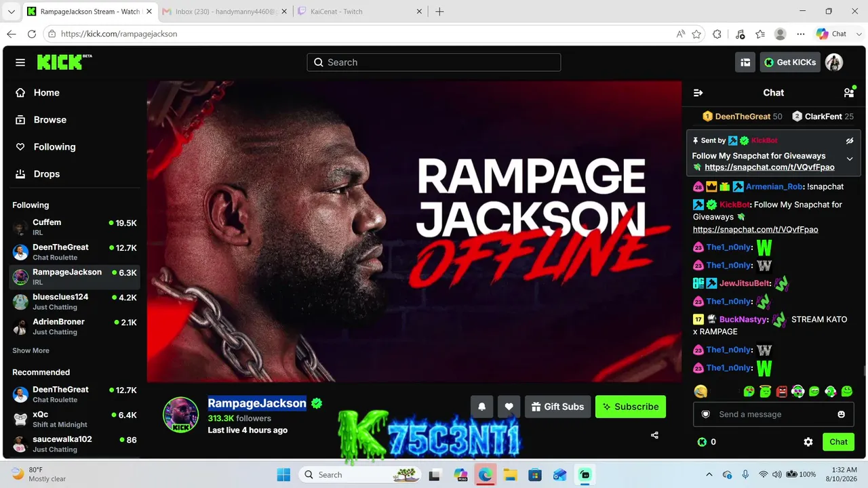Open the media control music icon
The image size is (868, 488).
pyautogui.click(x=740, y=34)
